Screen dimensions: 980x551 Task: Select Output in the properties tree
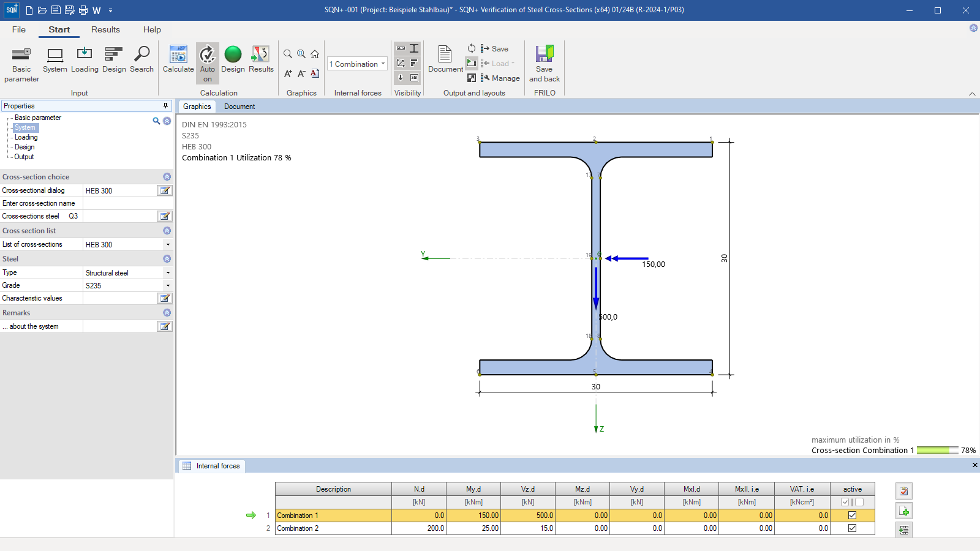pos(24,157)
